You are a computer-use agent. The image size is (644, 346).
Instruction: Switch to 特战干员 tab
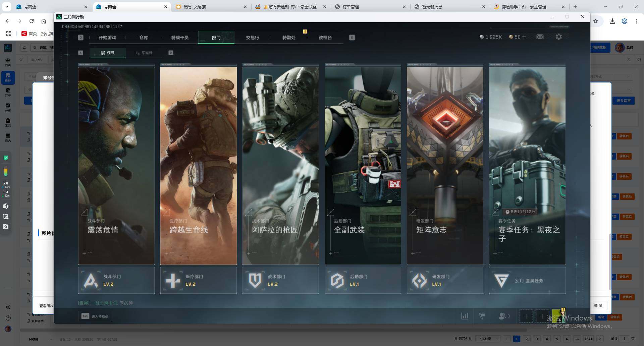[x=180, y=38]
